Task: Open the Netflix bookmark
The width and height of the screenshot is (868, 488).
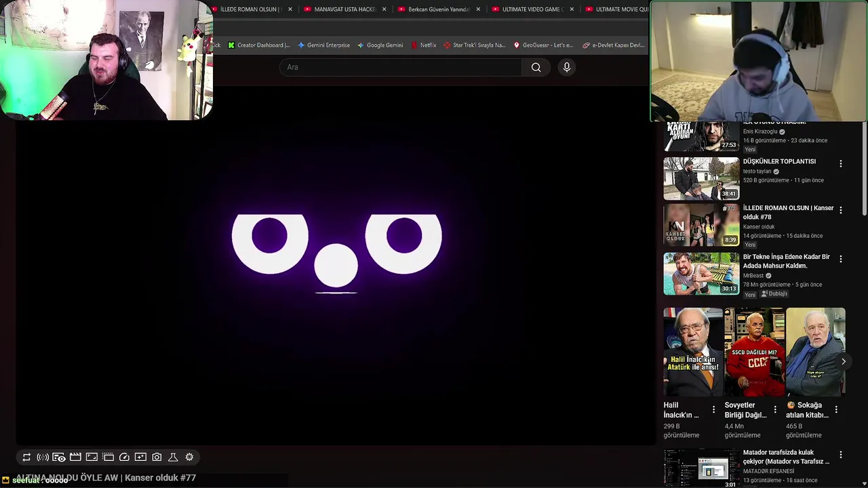Action: click(423, 45)
